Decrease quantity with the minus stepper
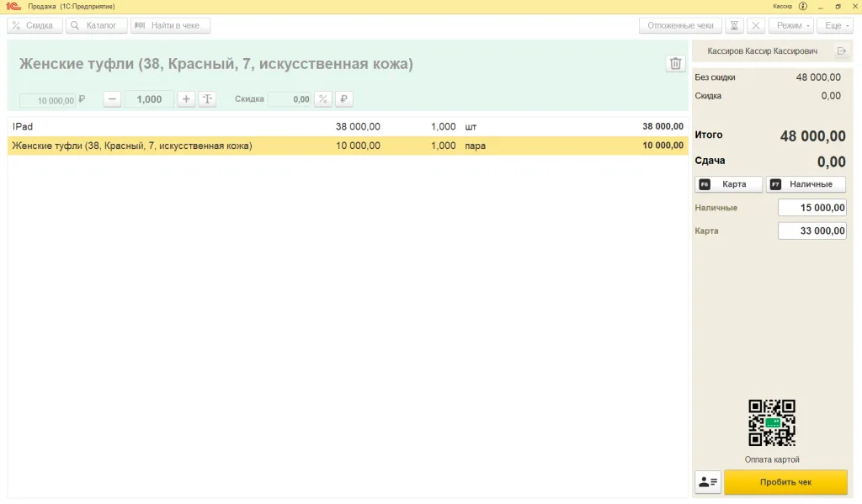The image size is (862, 504). [x=112, y=98]
